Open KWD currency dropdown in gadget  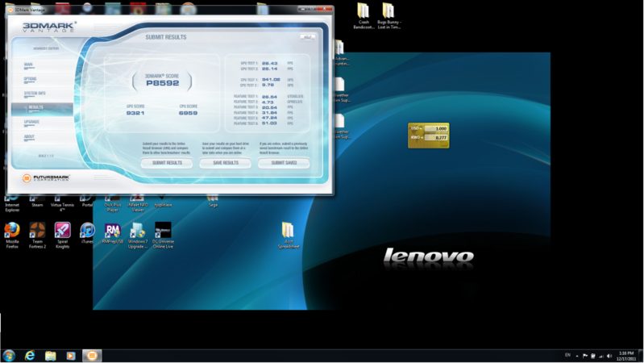point(416,137)
